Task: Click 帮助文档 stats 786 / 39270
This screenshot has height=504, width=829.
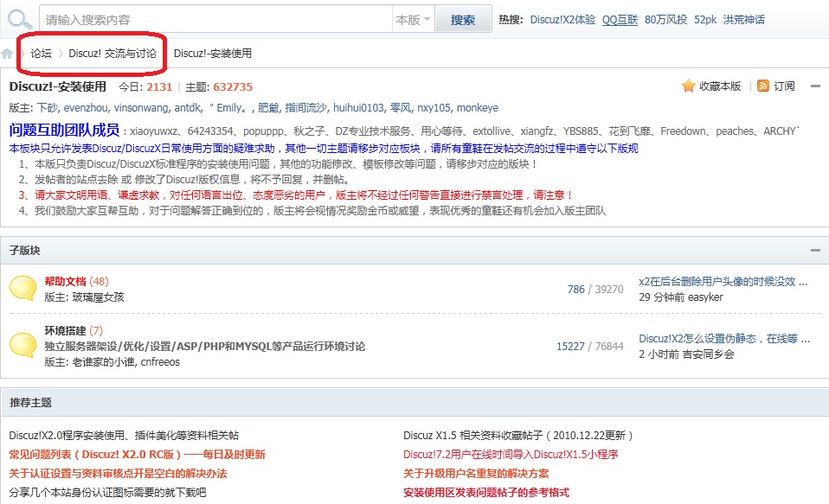Action: (595, 289)
